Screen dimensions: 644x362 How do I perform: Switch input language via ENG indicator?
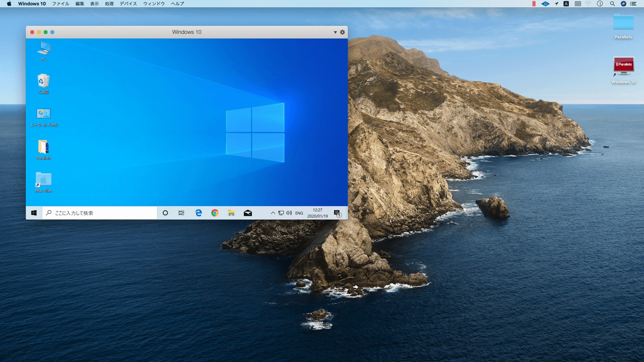coord(299,213)
